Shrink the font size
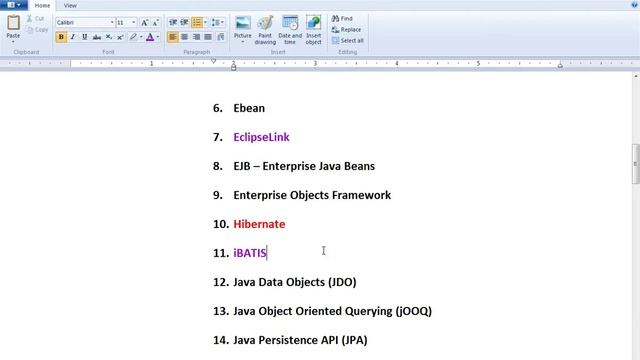The height and width of the screenshot is (360, 640). coord(156,22)
